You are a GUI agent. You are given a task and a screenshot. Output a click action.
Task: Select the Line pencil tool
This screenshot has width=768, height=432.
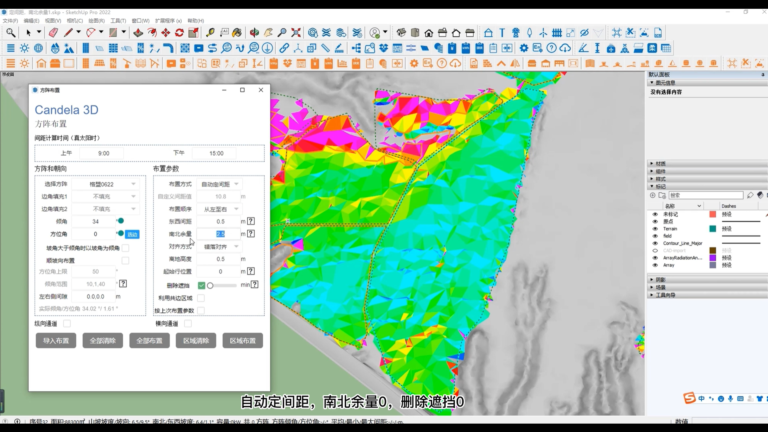point(68,33)
